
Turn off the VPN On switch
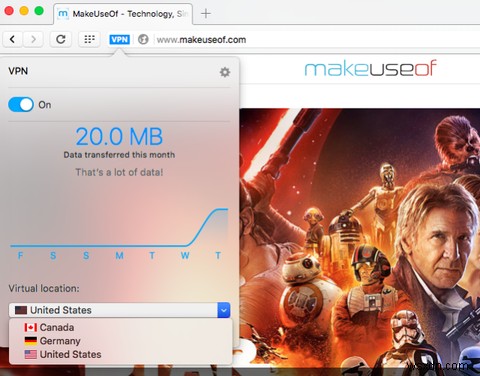pos(21,105)
